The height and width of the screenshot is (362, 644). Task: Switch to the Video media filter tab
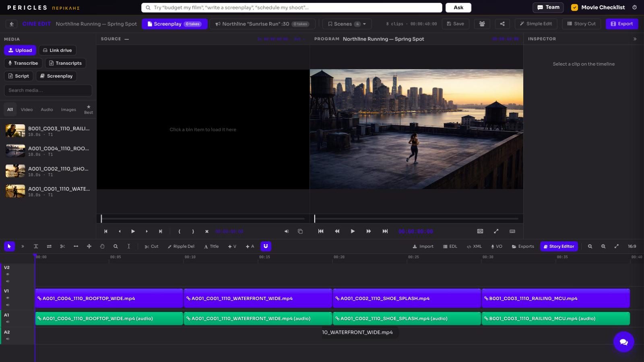27,109
